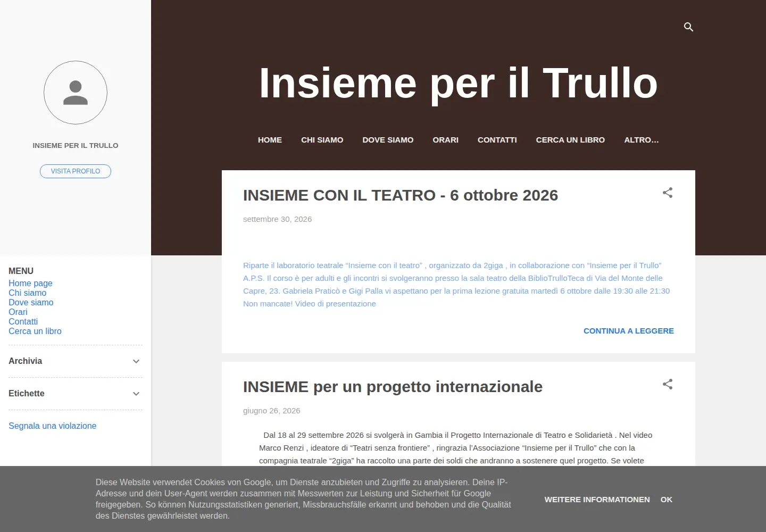The width and height of the screenshot is (766, 532).
Task: Open post title Insieme con il teatro
Action: pos(401,195)
